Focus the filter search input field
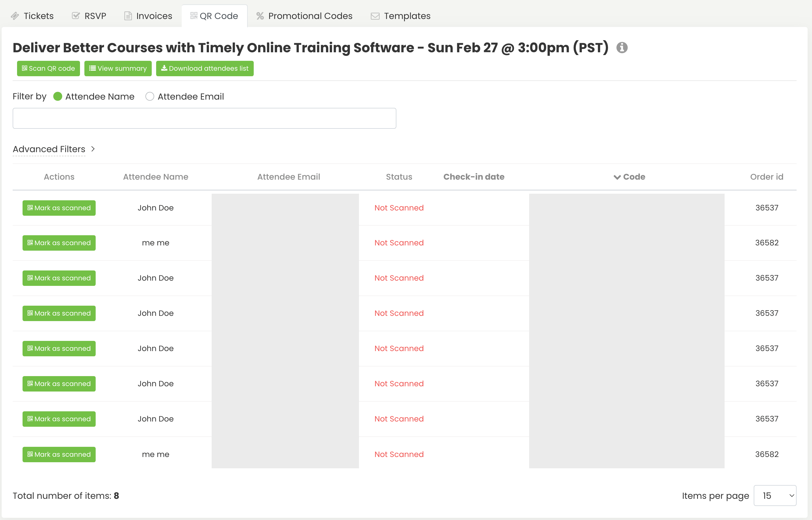The width and height of the screenshot is (812, 520). pos(205,118)
